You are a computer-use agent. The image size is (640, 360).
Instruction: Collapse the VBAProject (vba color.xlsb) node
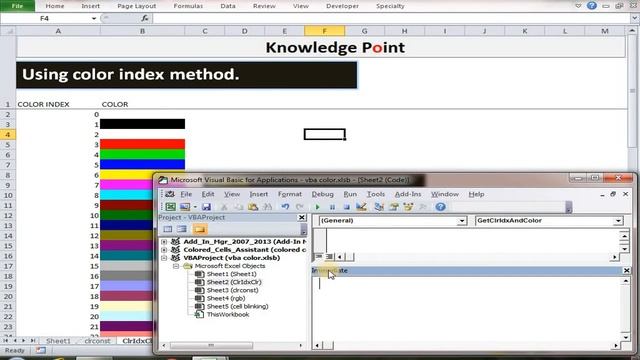pyautogui.click(x=164, y=258)
